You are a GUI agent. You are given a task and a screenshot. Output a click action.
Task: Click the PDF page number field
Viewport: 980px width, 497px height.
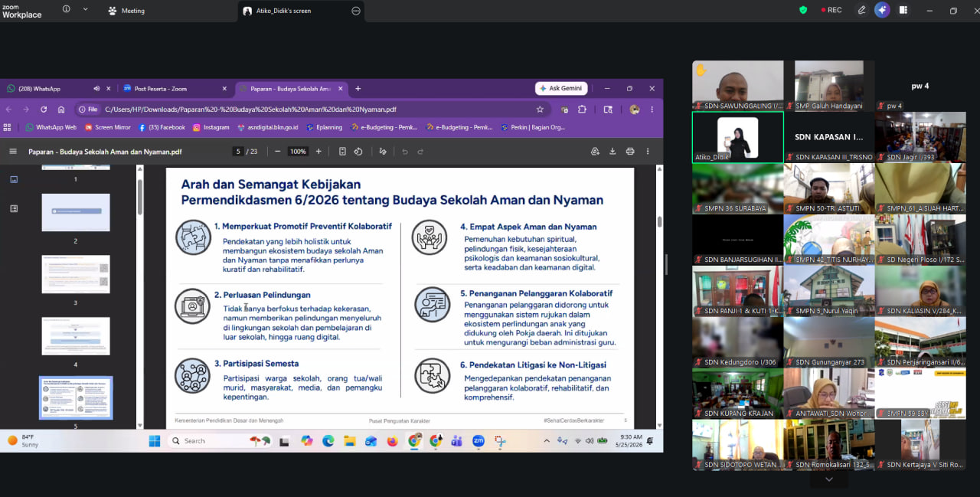pos(238,152)
